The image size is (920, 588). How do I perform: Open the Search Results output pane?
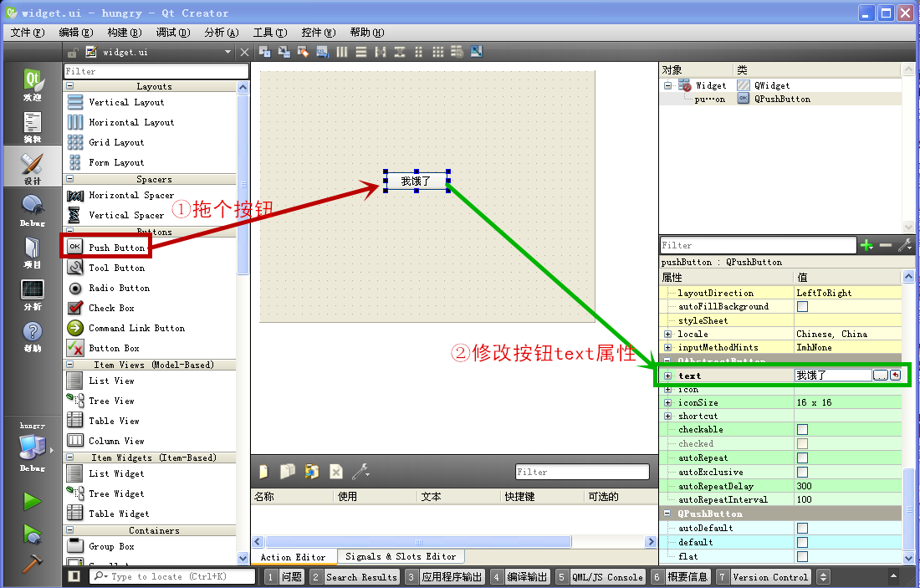pyautogui.click(x=355, y=577)
